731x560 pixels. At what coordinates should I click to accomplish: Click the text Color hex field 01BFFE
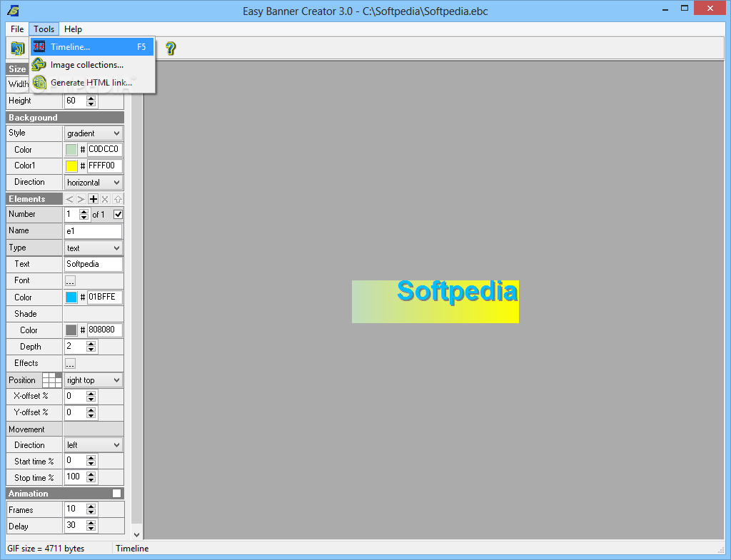[105, 297]
